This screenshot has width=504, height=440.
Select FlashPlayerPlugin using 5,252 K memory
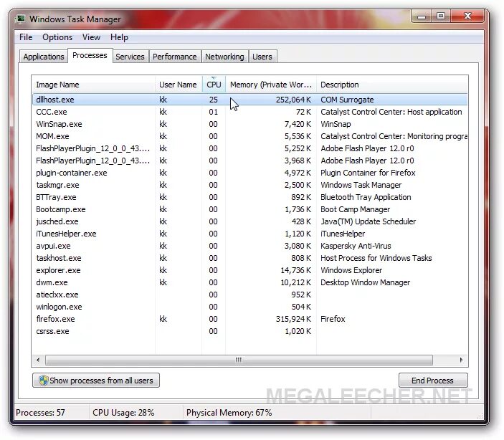tap(249, 148)
